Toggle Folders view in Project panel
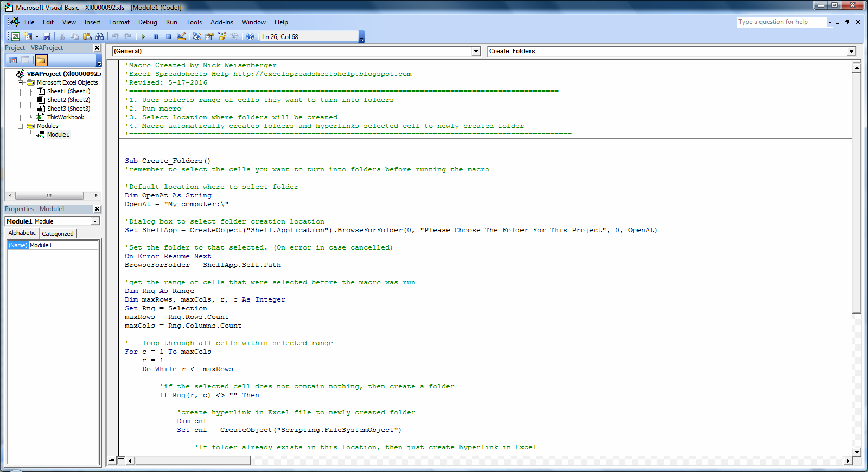This screenshot has height=472, width=868. click(41, 60)
